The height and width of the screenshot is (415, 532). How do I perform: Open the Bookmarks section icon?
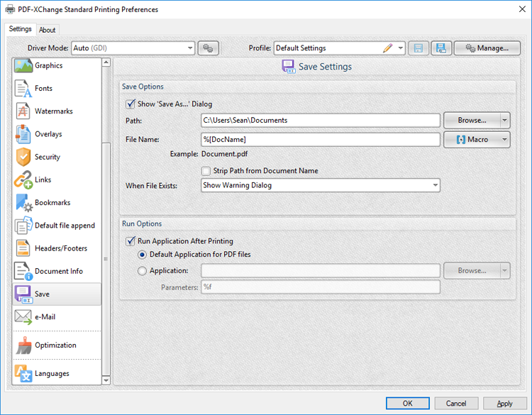pos(23,203)
